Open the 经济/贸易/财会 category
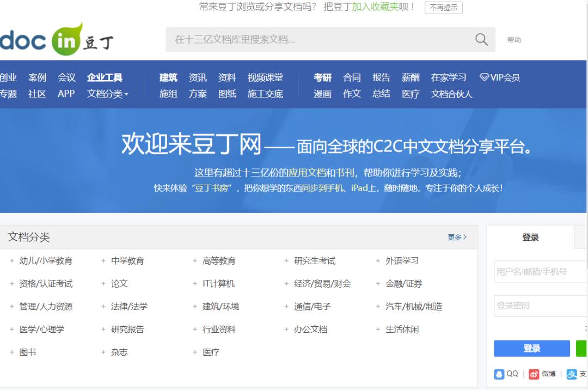Image resolution: width=588 pixels, height=390 pixels. (322, 283)
